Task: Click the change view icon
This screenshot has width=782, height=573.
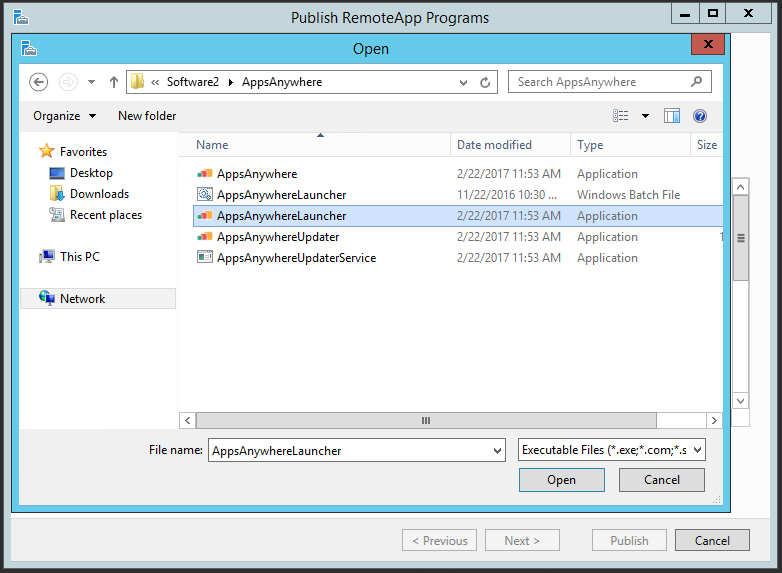Action: (x=621, y=116)
